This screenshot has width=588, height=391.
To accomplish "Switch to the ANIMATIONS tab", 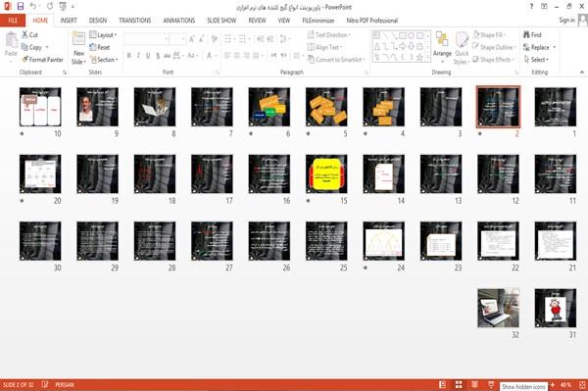I will (x=179, y=21).
